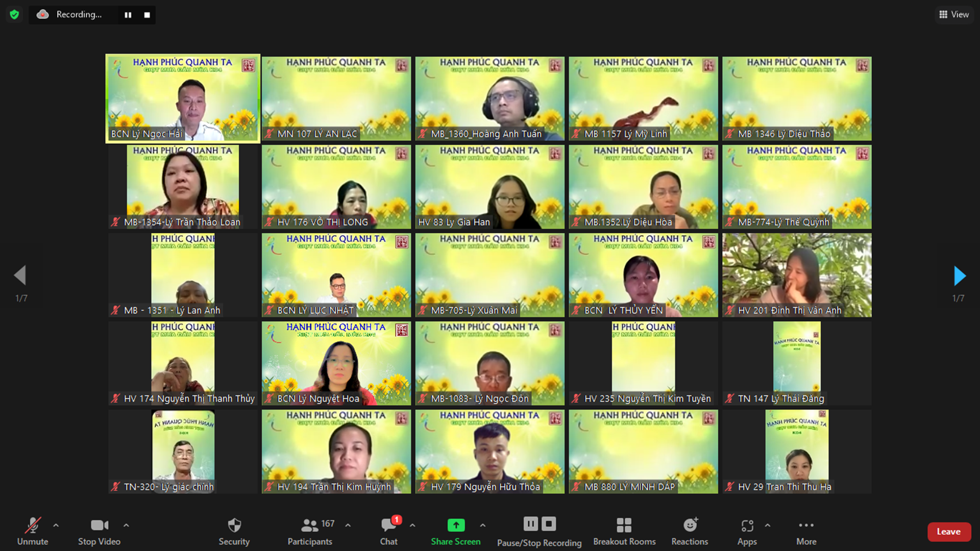Expand video options arrow beside Stop Video
The height and width of the screenshot is (551, 980).
point(126,525)
